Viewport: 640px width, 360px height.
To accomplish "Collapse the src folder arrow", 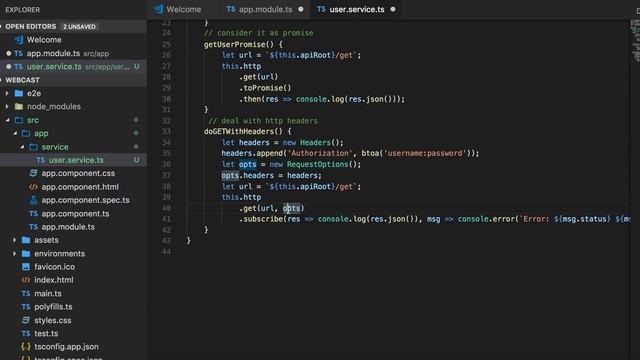I will click(7, 120).
